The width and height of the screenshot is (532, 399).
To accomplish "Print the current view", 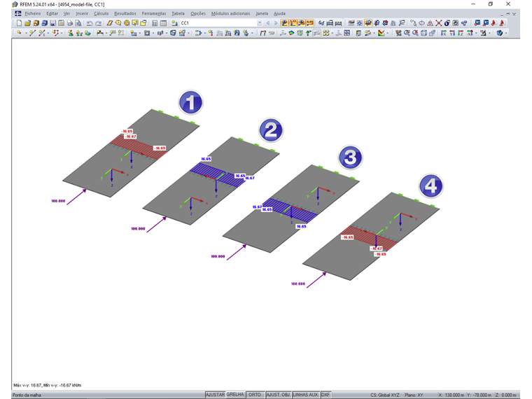I will (x=70, y=23).
